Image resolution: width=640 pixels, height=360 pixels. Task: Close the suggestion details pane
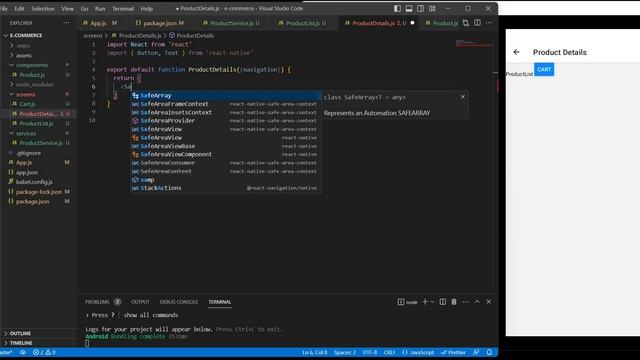click(x=463, y=97)
